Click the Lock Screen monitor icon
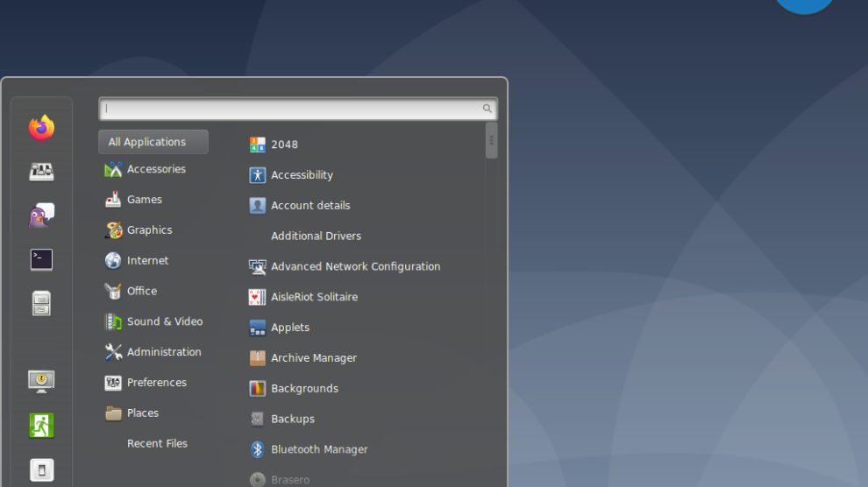The height and width of the screenshot is (487, 868). pyautogui.click(x=41, y=381)
